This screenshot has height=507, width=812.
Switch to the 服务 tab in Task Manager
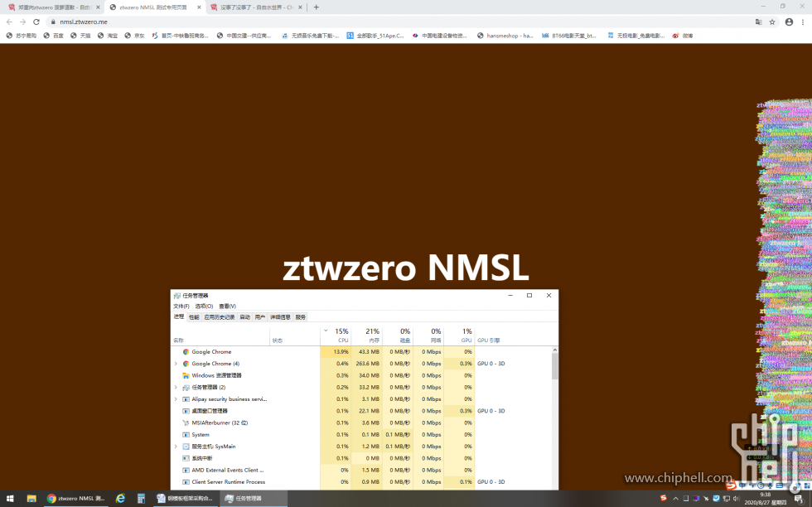[300, 317]
